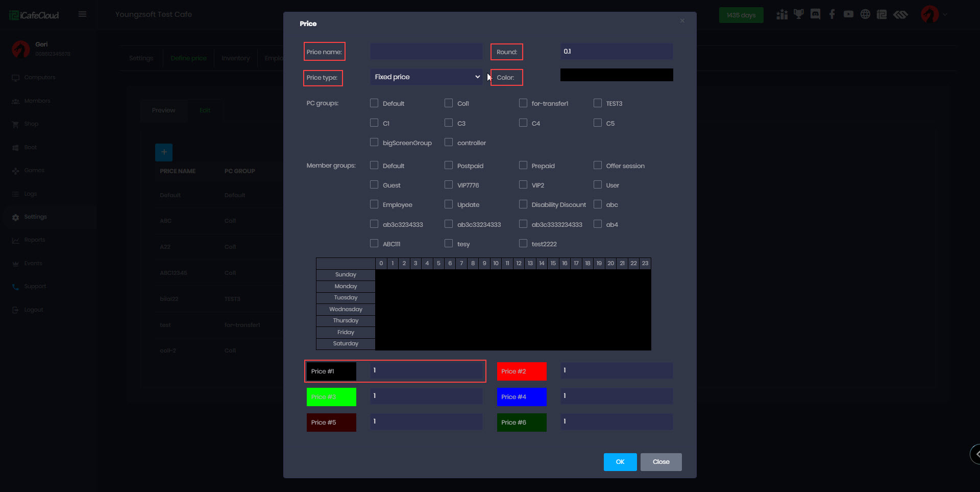Enable the Disability Discount member group
This screenshot has height=492, width=980.
523,204
